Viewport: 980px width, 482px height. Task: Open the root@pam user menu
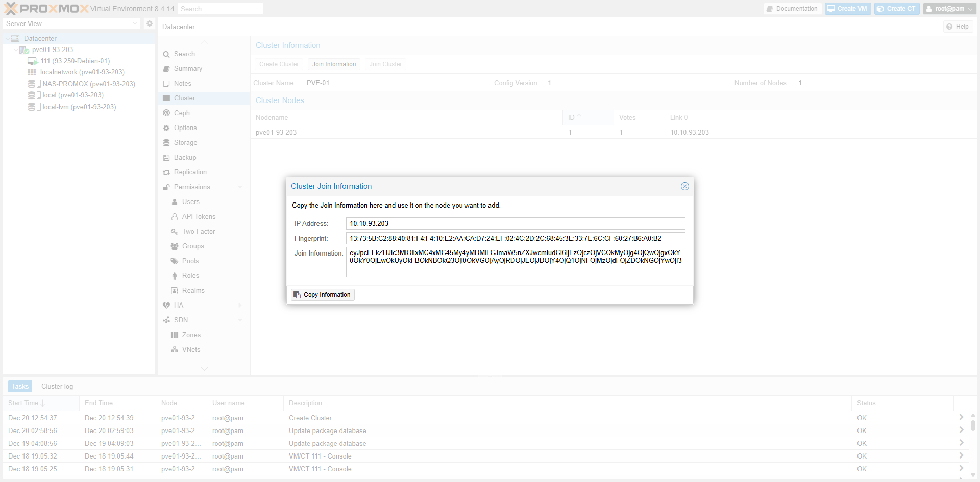coord(949,9)
